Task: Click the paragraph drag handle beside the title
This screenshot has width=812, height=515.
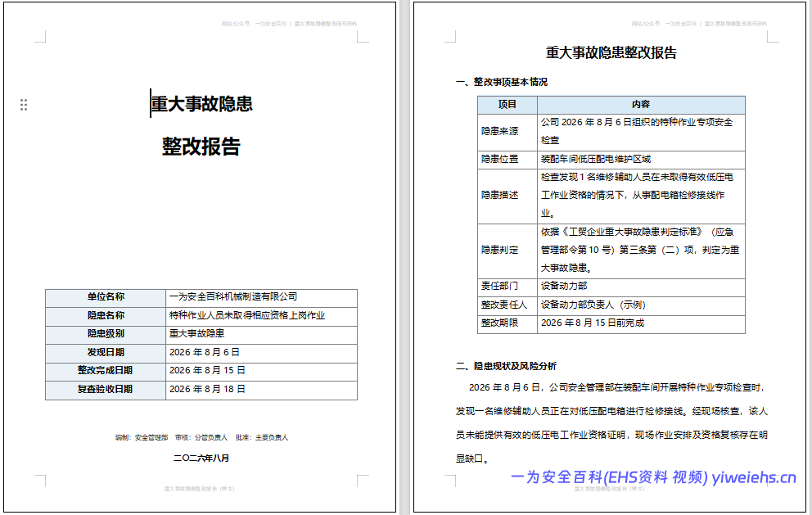Action: pos(23,105)
